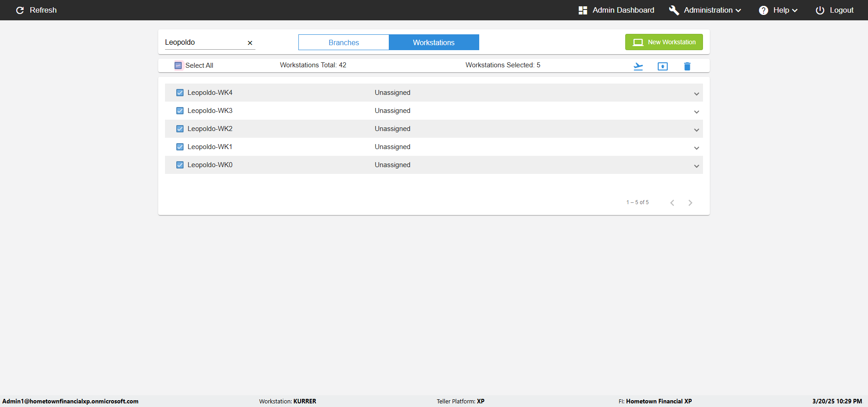
Task: Click the date and time in the status bar
Action: click(837, 401)
